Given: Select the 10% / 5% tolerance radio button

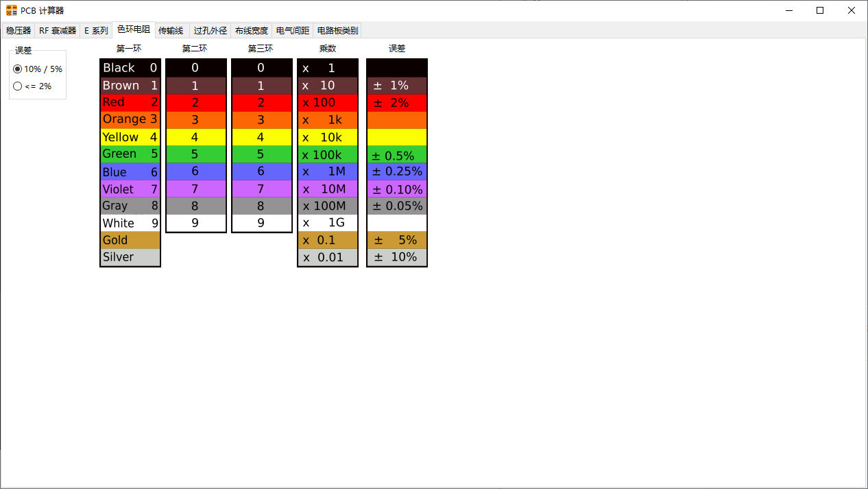Looking at the screenshot, I should [x=18, y=69].
